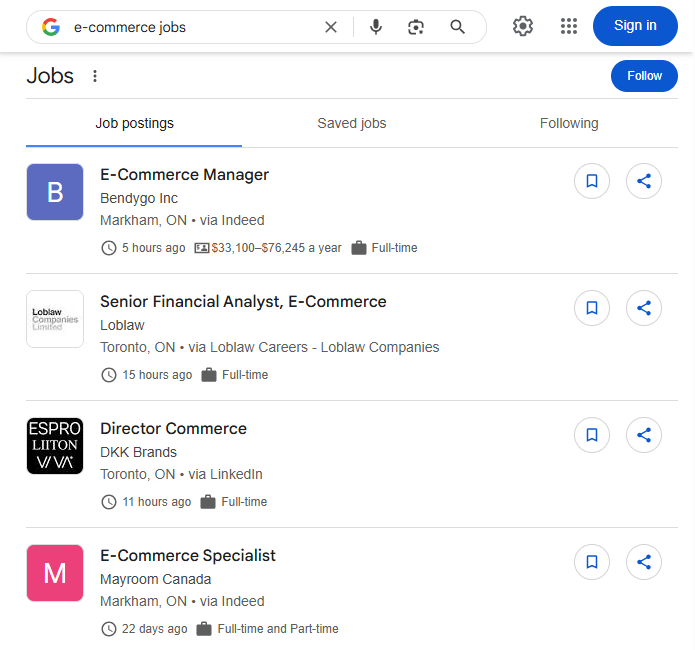Screen dimensions: 695x650
Task: Bookmark the E-Commerce Manager job
Action: click(x=592, y=181)
